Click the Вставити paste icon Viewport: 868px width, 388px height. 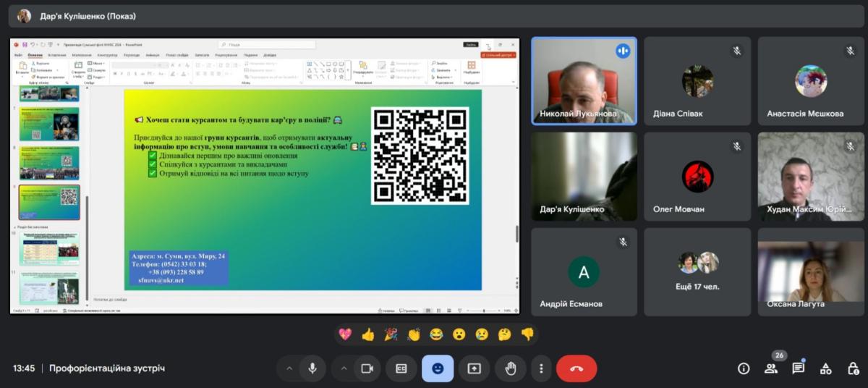(22, 67)
